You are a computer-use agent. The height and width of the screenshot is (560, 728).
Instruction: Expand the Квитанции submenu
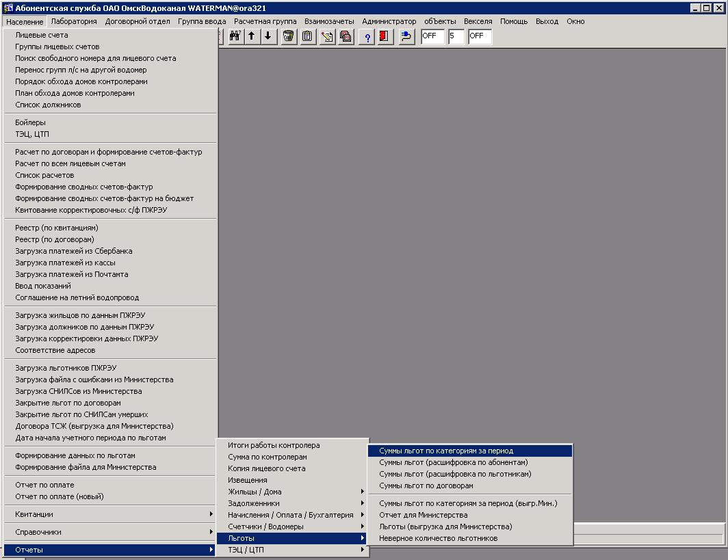click(109, 514)
